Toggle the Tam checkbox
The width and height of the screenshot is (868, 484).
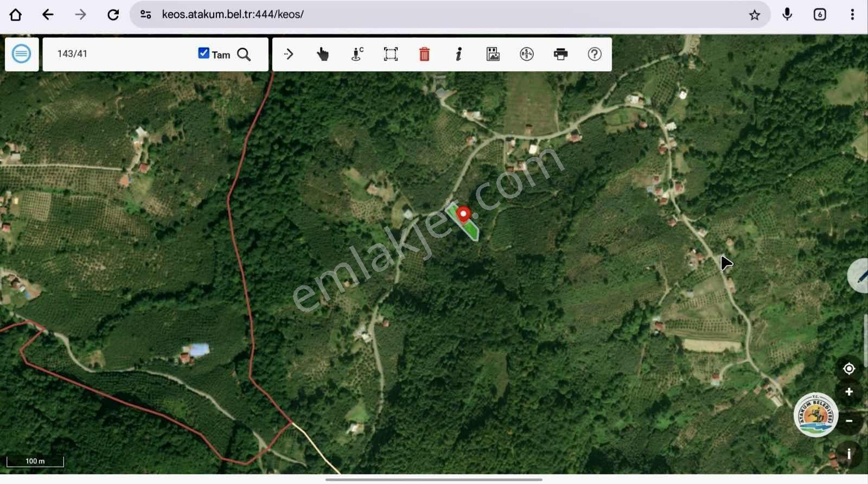(203, 53)
